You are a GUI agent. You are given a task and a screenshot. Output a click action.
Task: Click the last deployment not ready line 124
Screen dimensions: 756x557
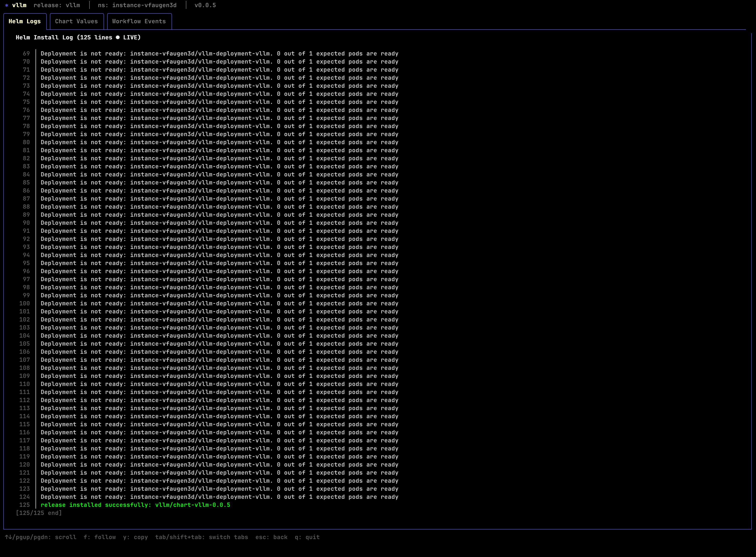coord(219,497)
